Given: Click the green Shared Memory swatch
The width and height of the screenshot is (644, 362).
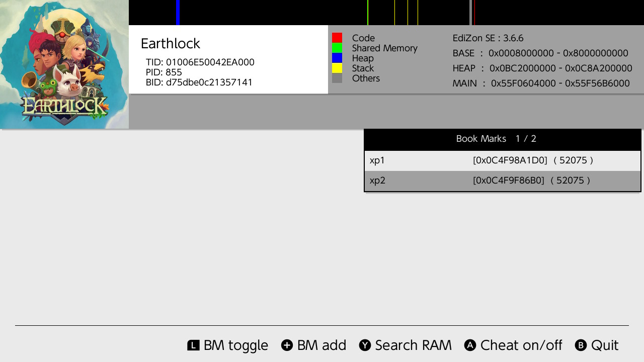Looking at the screenshot, I should 337,48.
